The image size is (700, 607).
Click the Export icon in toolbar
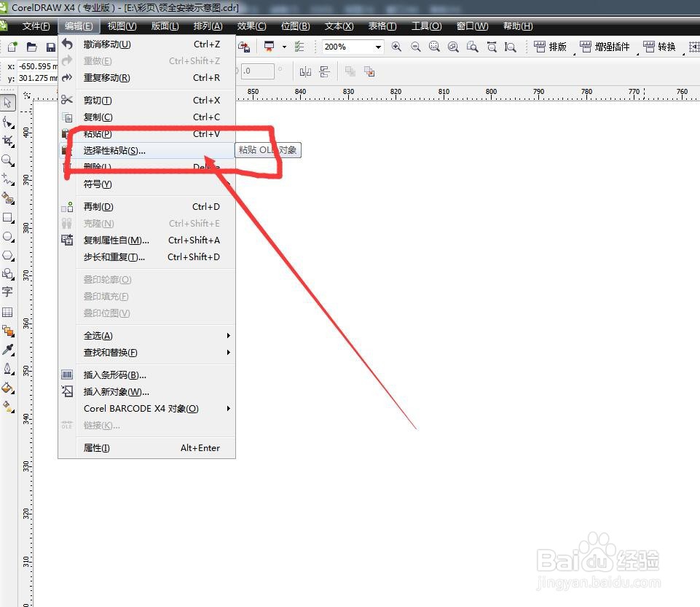244,47
